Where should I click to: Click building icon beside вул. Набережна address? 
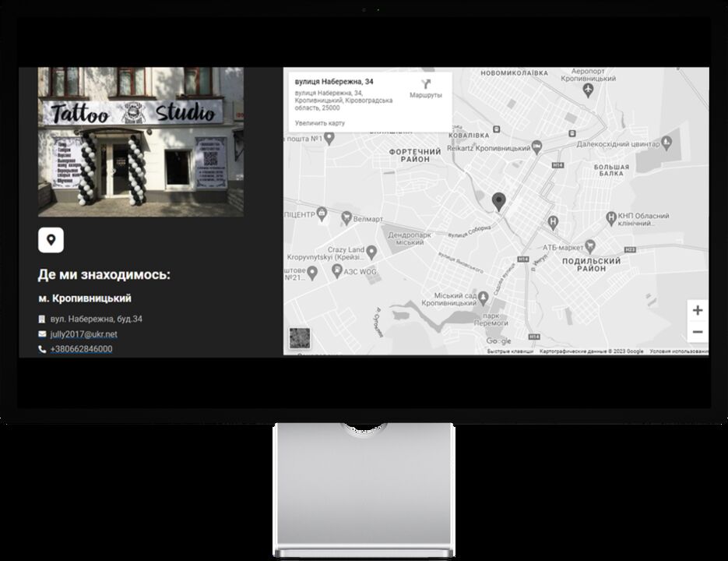(x=42, y=319)
